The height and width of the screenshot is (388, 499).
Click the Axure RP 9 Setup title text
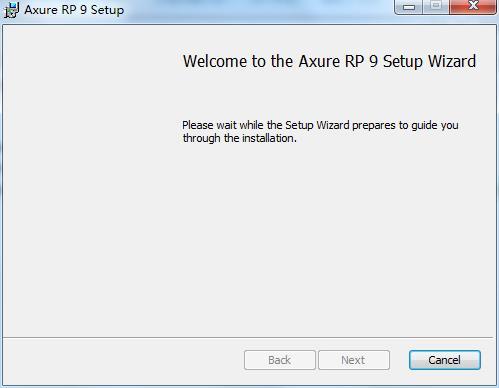74,10
